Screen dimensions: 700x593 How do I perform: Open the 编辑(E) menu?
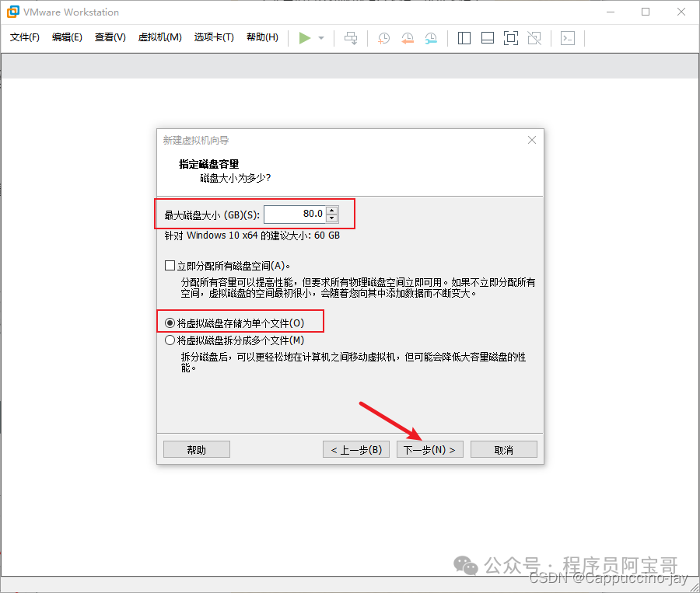pyautogui.click(x=67, y=37)
